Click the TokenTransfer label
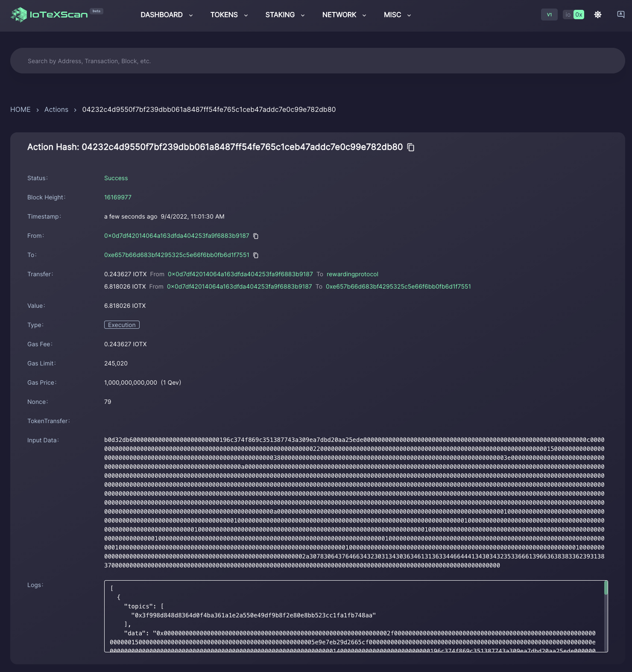The width and height of the screenshot is (632, 672). (x=49, y=421)
